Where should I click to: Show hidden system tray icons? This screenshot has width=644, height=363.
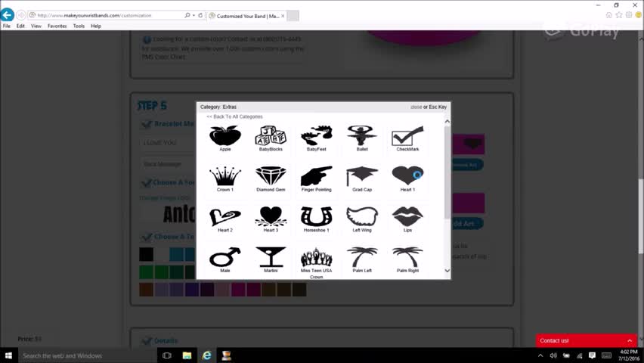point(540,355)
